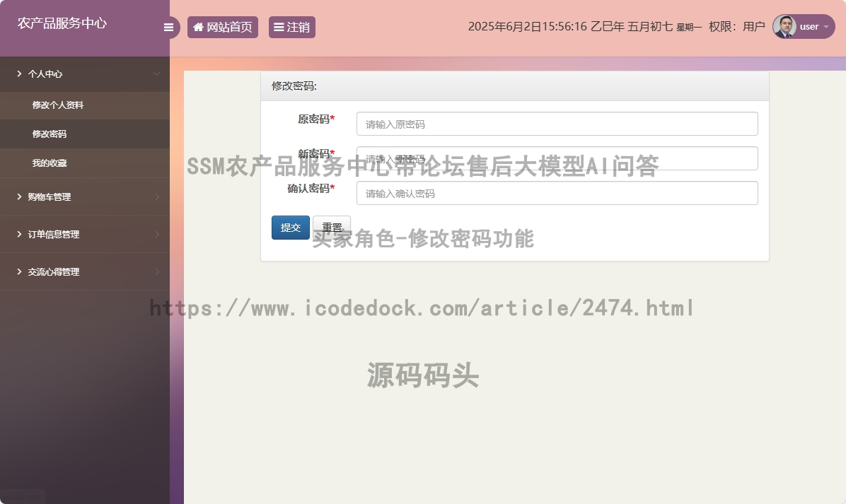This screenshot has height=504, width=846.
Task: Expand the 交流心得管理 menu
Action: (x=85, y=271)
